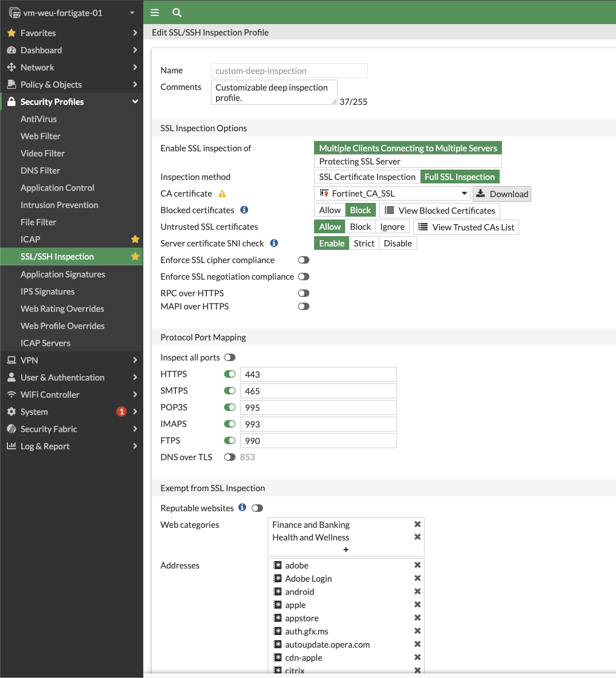Screen dimensions: 616x678
Task: Remove Finance and Banking web category
Action: click(x=417, y=524)
